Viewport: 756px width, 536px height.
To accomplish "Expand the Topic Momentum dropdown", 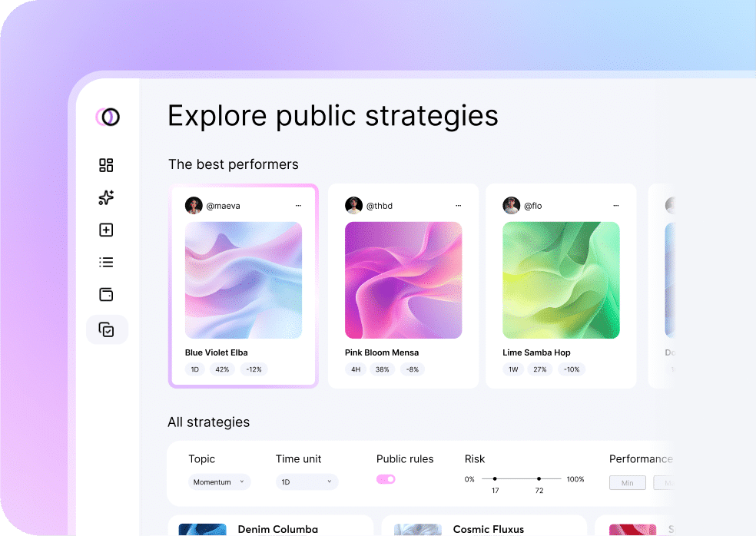I will tap(220, 482).
